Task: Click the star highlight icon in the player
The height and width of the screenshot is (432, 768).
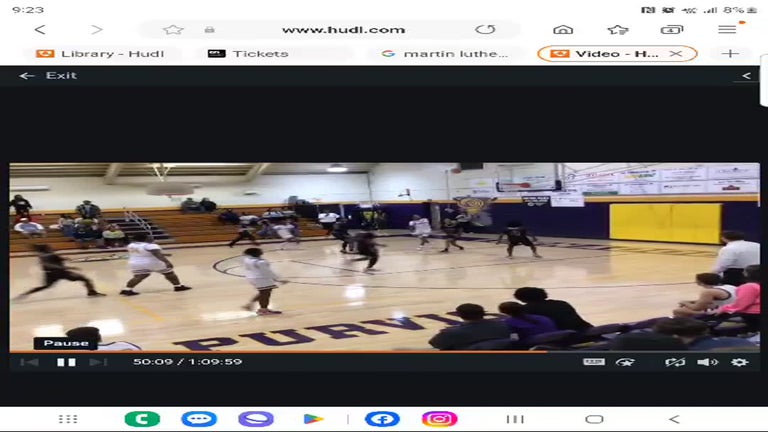Action: pos(625,362)
